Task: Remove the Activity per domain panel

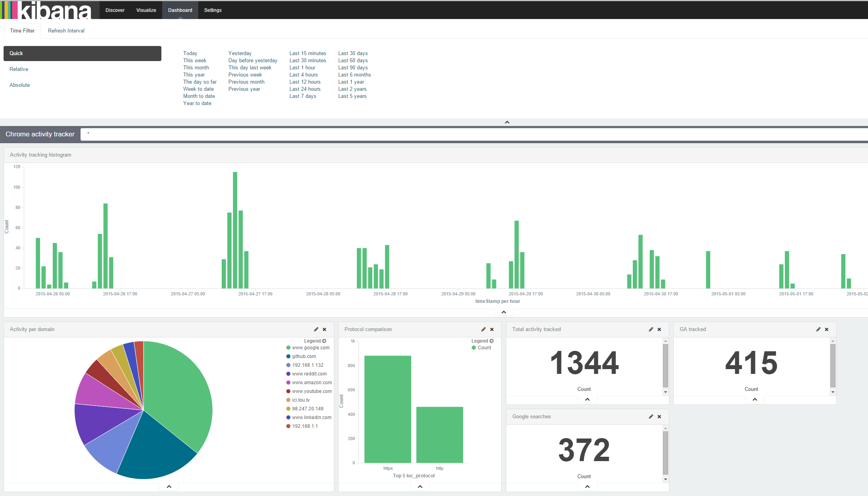Action: pyautogui.click(x=324, y=329)
